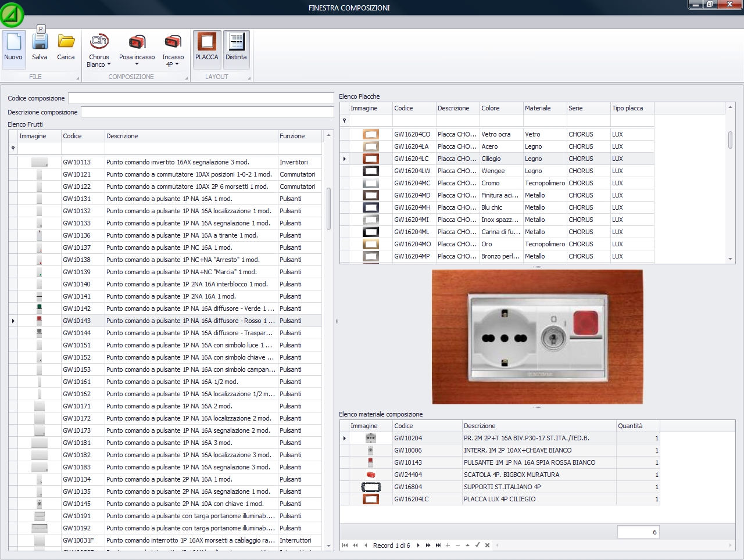Click the GW16804 supporti image
The height and width of the screenshot is (560, 744).
(x=371, y=487)
